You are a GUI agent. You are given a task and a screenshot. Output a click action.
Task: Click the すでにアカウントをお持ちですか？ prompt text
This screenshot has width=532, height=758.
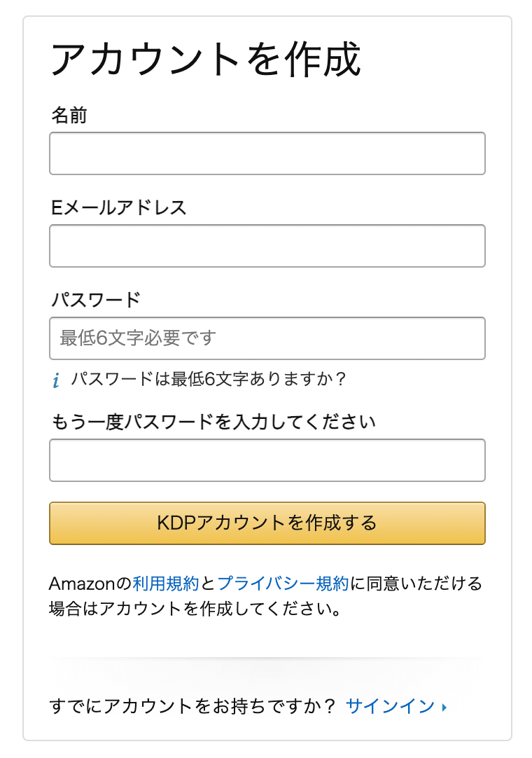[192, 706]
